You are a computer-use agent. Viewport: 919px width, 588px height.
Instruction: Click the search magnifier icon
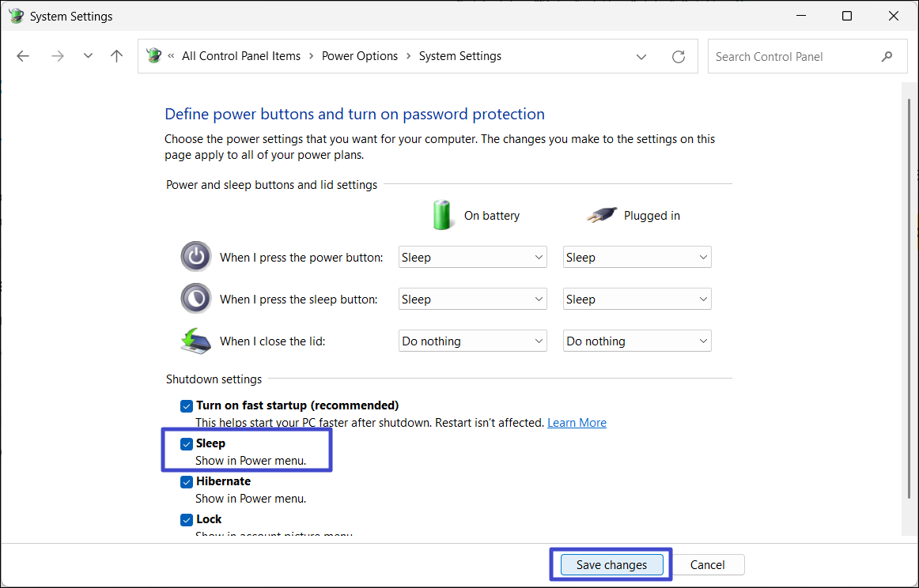coord(887,56)
